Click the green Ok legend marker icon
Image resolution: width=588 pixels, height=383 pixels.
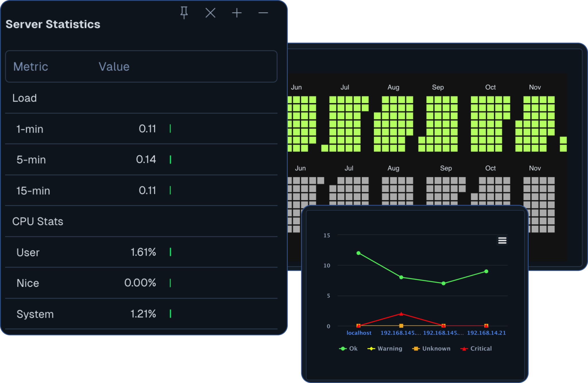343,348
